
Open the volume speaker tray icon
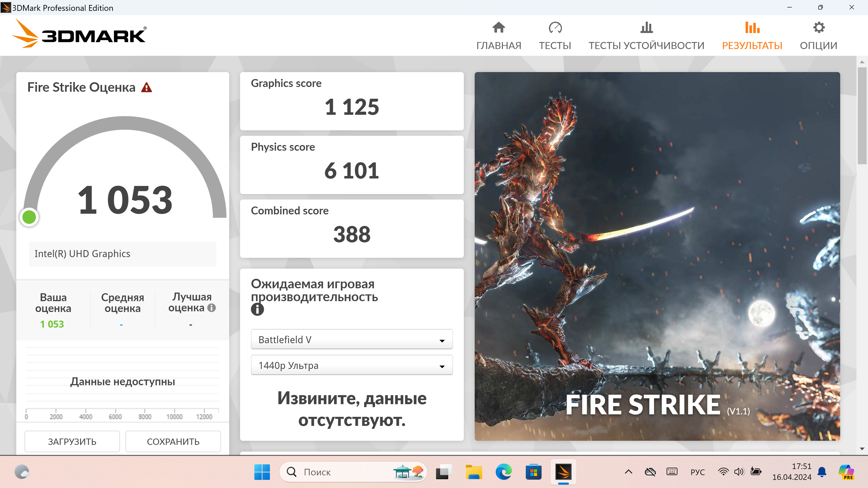pyautogui.click(x=739, y=472)
